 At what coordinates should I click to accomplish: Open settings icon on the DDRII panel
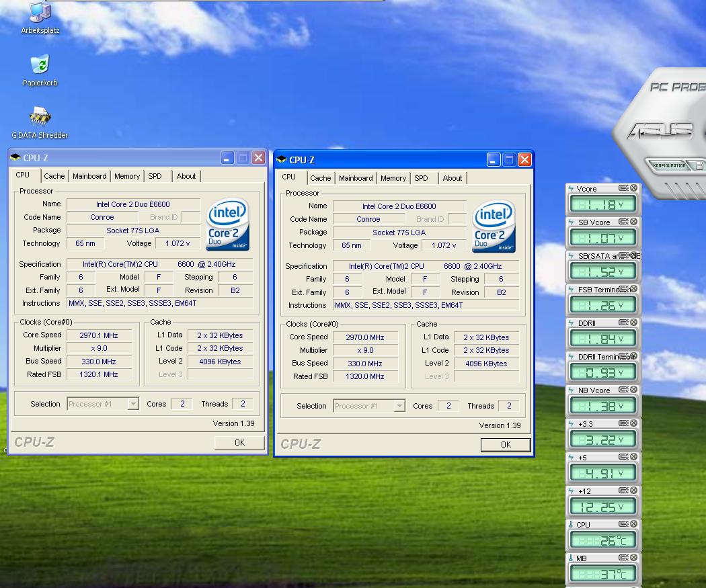623,323
